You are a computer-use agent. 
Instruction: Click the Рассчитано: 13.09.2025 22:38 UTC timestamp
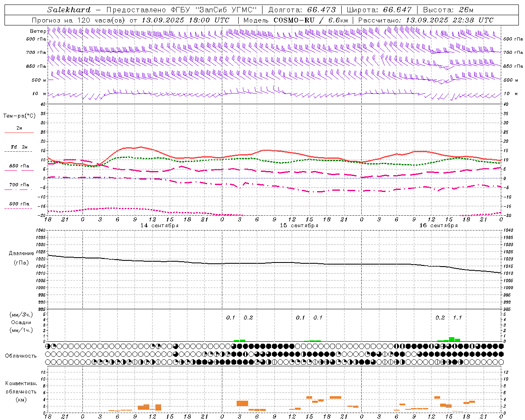coord(426,20)
